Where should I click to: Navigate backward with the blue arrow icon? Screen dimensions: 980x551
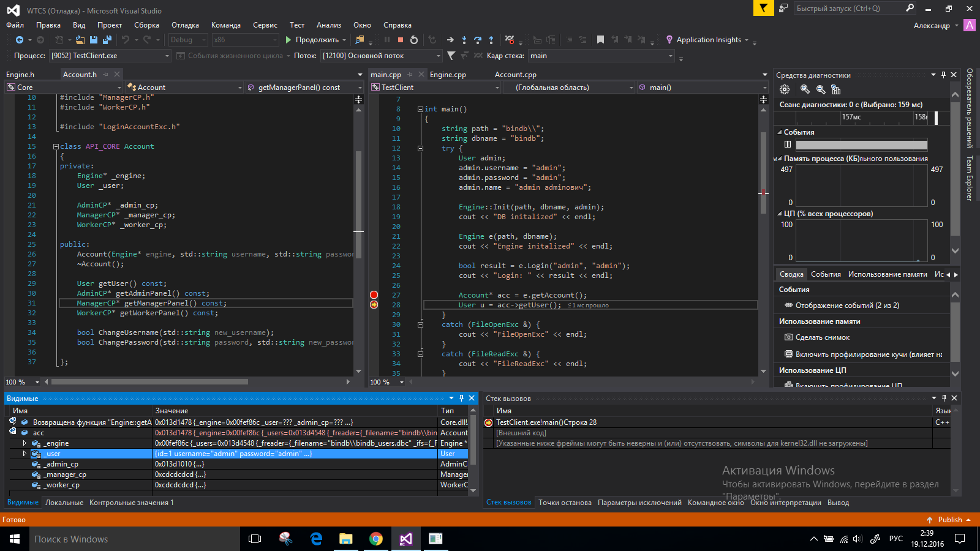point(20,40)
